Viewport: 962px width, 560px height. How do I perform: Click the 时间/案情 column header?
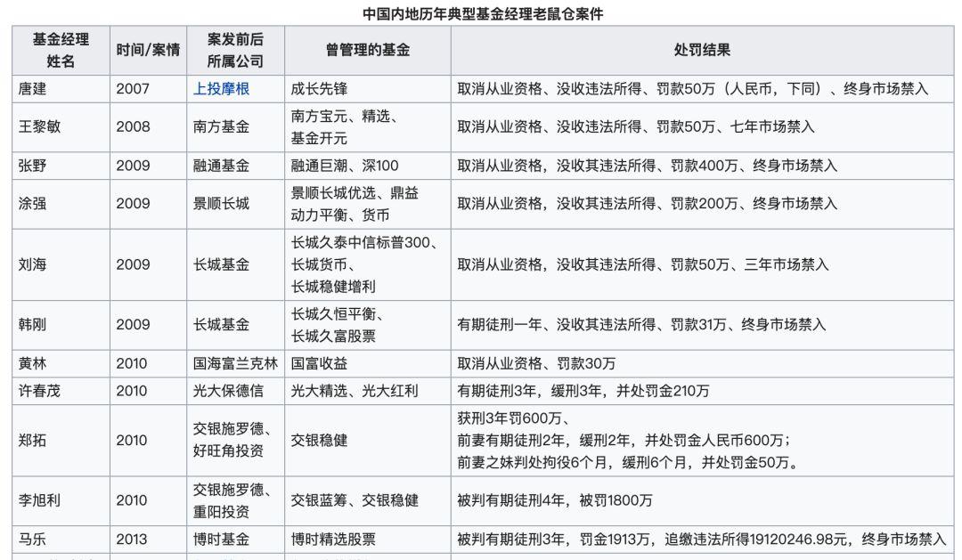148,50
